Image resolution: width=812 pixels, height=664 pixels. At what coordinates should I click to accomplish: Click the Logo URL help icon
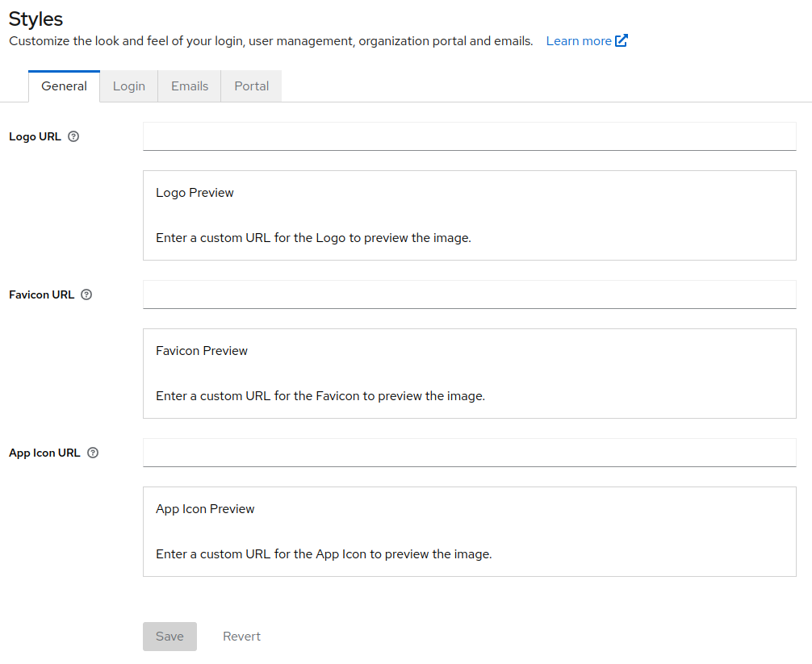pos(73,137)
